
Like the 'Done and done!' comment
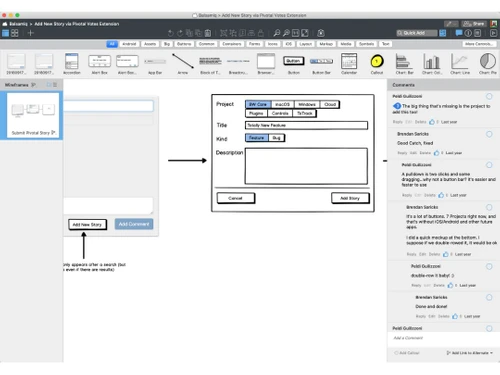pyautogui.click(x=455, y=316)
